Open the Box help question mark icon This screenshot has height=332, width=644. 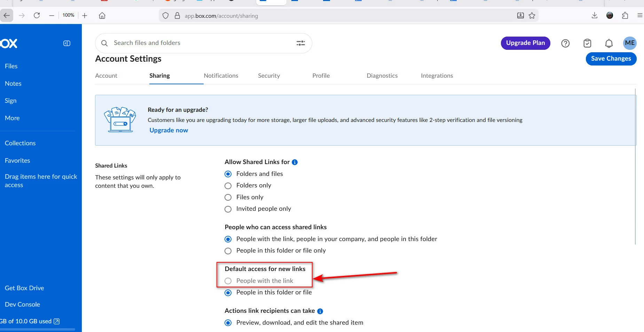click(565, 43)
